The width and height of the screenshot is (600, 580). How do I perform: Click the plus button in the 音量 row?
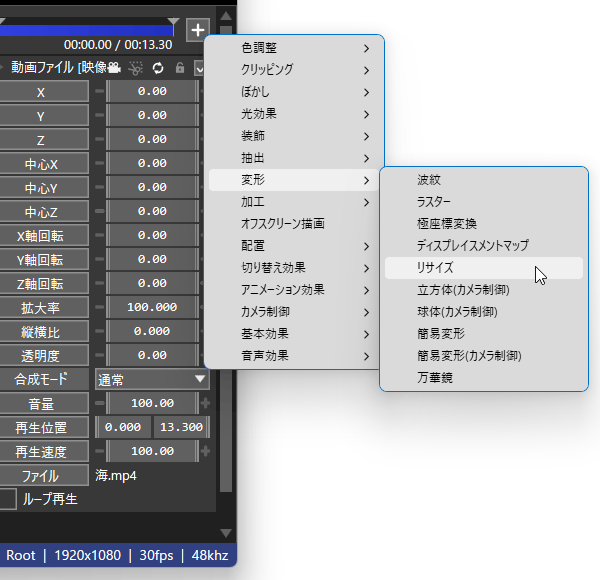(205, 403)
